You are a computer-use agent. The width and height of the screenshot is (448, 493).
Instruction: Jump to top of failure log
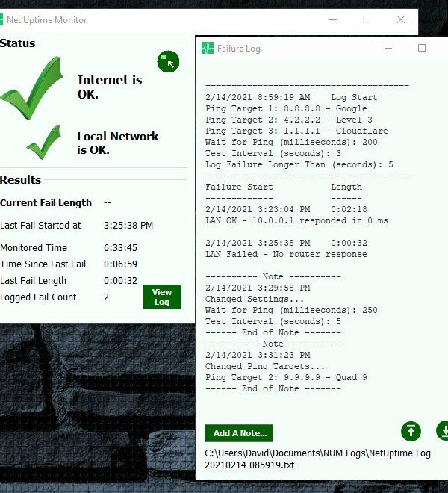[411, 431]
